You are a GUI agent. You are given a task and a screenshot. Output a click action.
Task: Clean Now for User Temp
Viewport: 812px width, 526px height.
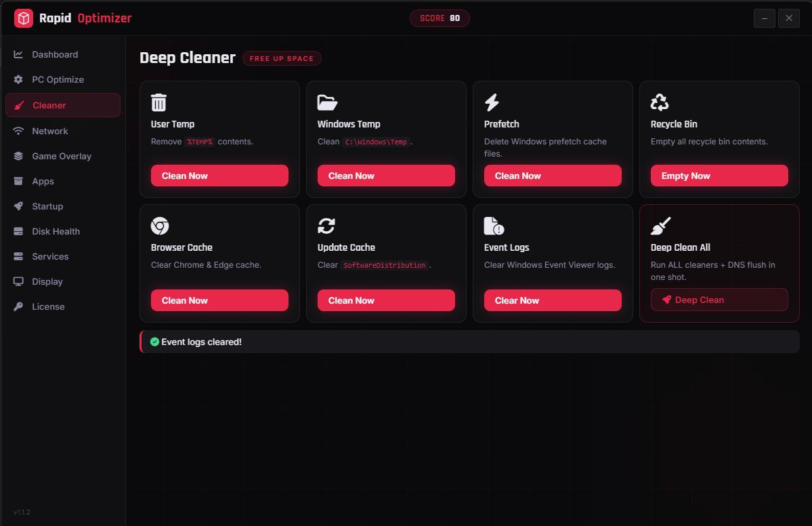click(219, 176)
